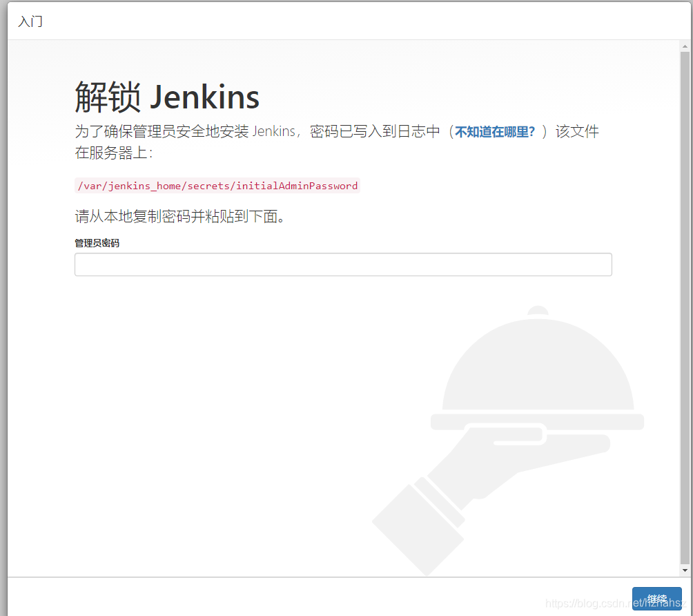Click the scrollbar up arrow
This screenshot has width=693, height=616.
[x=686, y=45]
